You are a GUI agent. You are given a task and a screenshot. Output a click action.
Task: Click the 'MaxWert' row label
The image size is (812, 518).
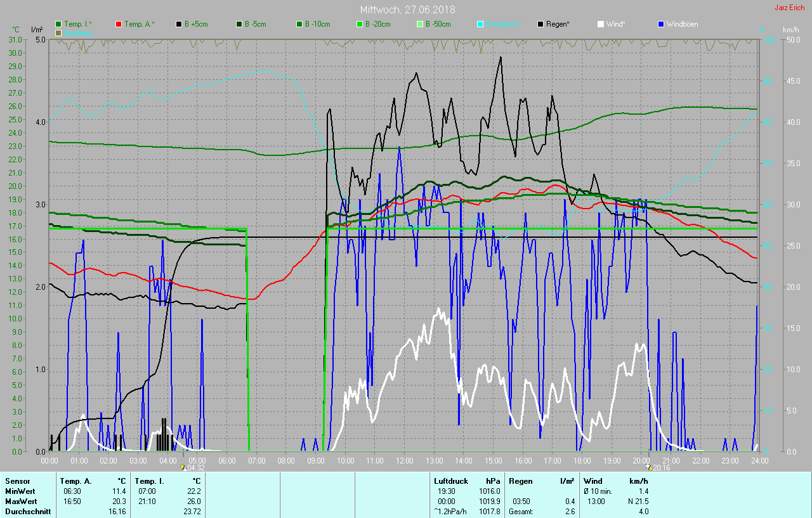20,502
